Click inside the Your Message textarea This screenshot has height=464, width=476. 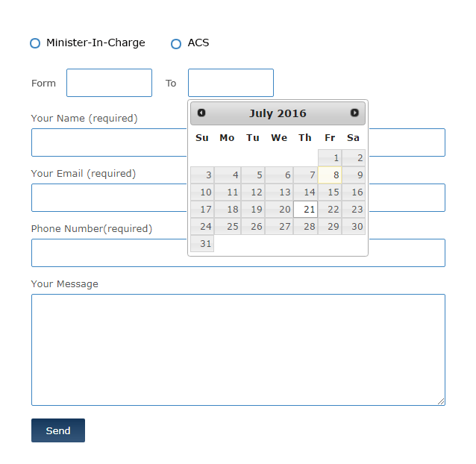click(238, 350)
